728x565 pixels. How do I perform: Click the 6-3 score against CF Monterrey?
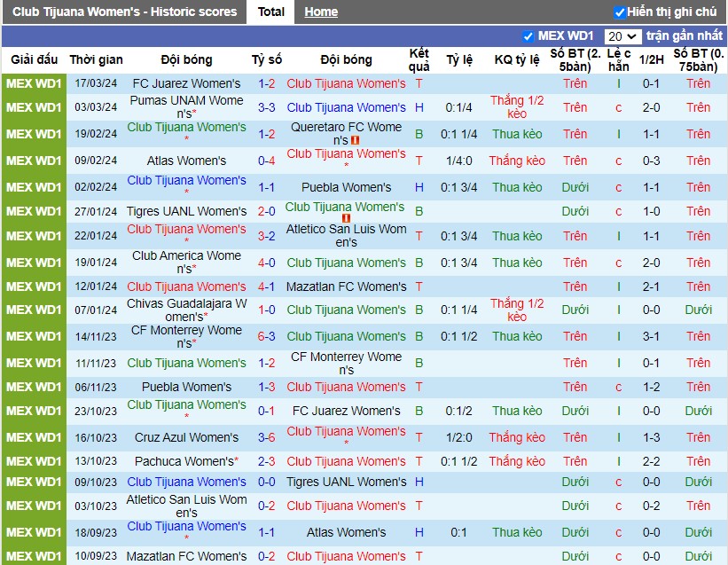tap(267, 336)
